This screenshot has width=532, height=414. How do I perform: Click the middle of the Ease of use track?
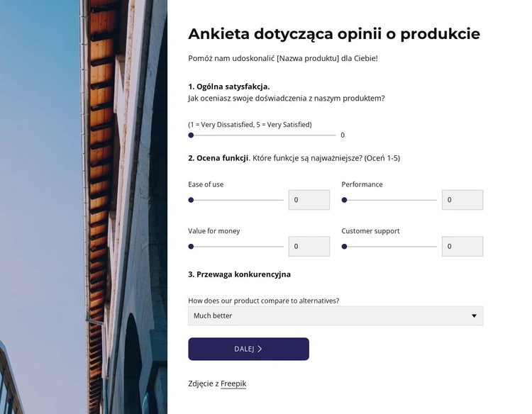coord(236,200)
